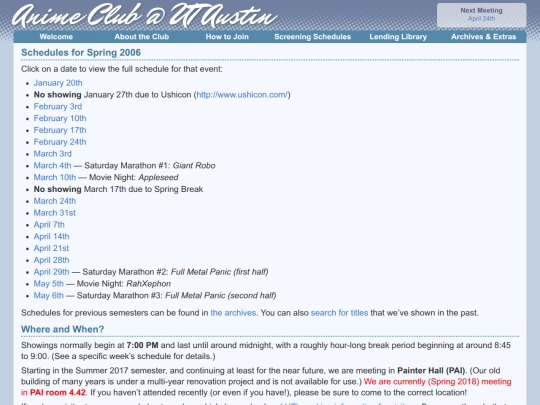Screen dimensions: 540x405
Task: Open the February 17th schedule
Action: tap(60, 130)
